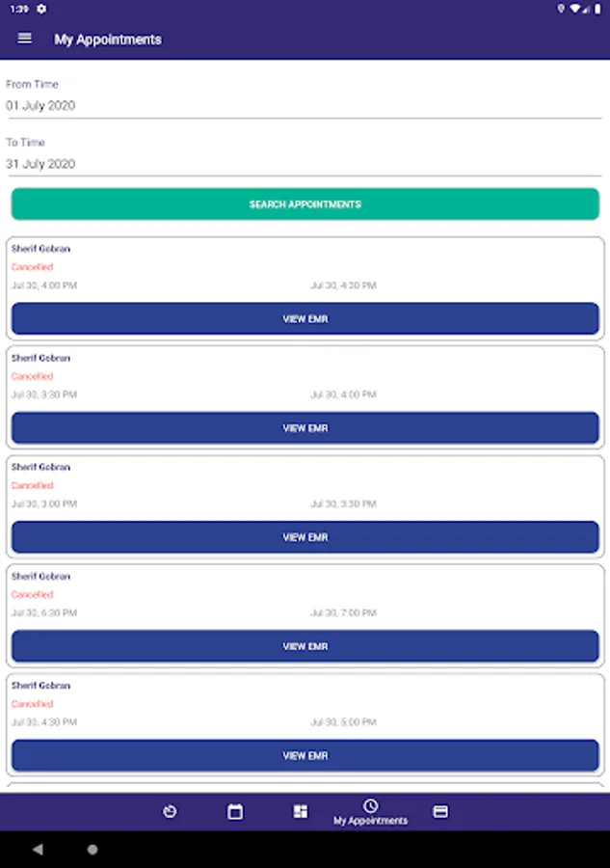The height and width of the screenshot is (868, 610).
Task: Tap VIEW EMR on the last visible appointment
Action: [x=305, y=755]
